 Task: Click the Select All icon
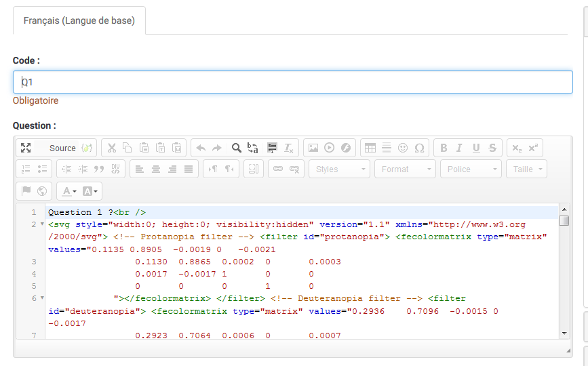(271, 148)
